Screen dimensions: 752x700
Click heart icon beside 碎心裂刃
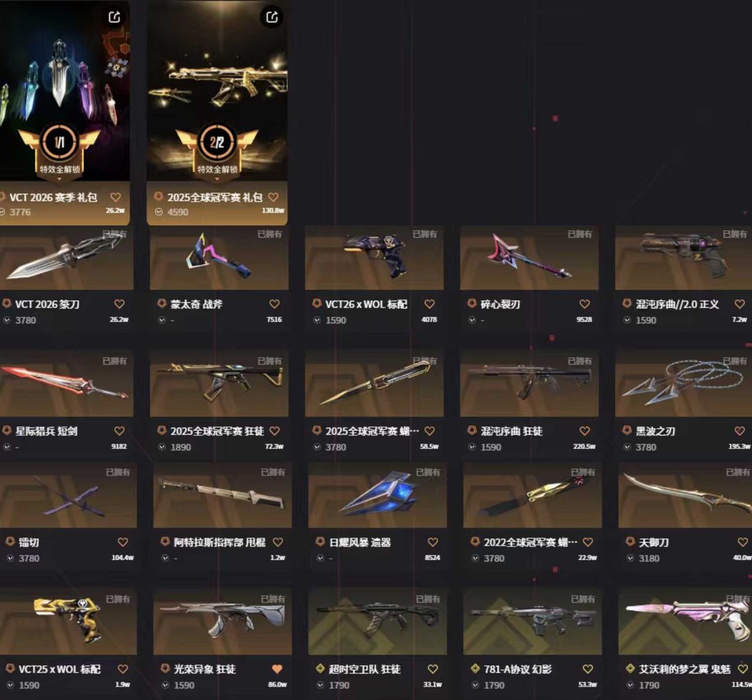[x=585, y=304]
